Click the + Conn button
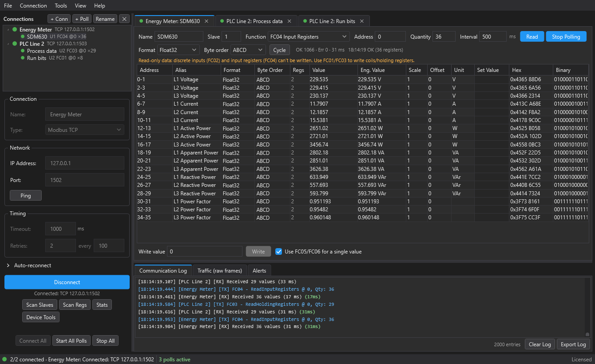595x364 pixels. pos(59,19)
